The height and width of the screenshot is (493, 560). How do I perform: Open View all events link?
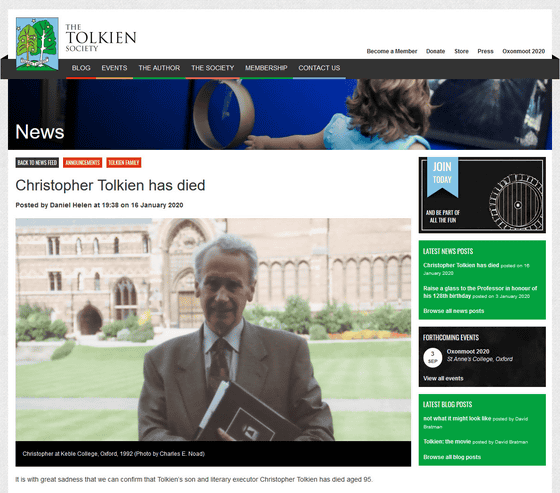[443, 378]
